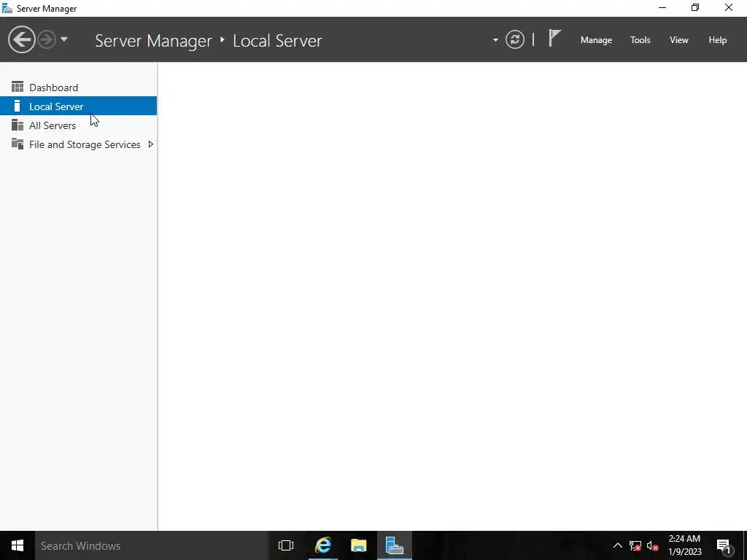The image size is (747, 560).
Task: Minimize the Server Manager window
Action: 662,8
